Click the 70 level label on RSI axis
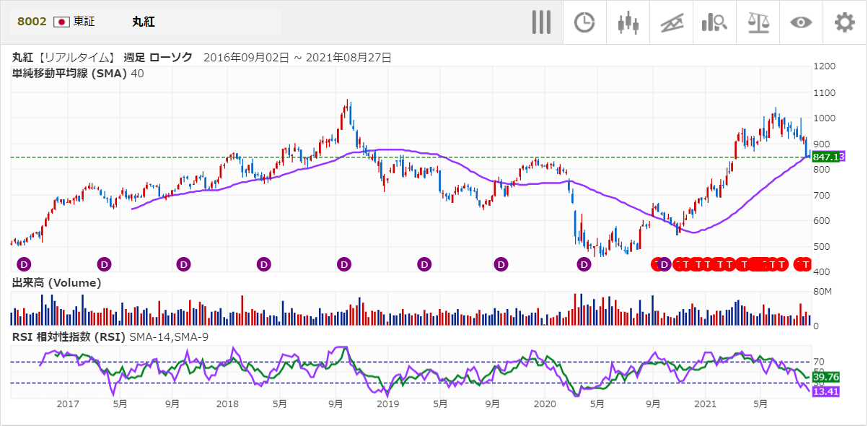 (x=818, y=362)
